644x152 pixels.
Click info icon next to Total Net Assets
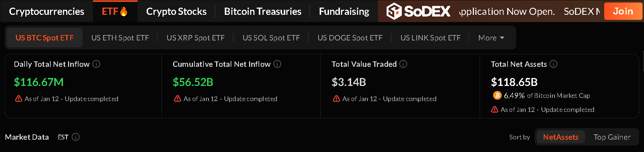tap(553, 64)
